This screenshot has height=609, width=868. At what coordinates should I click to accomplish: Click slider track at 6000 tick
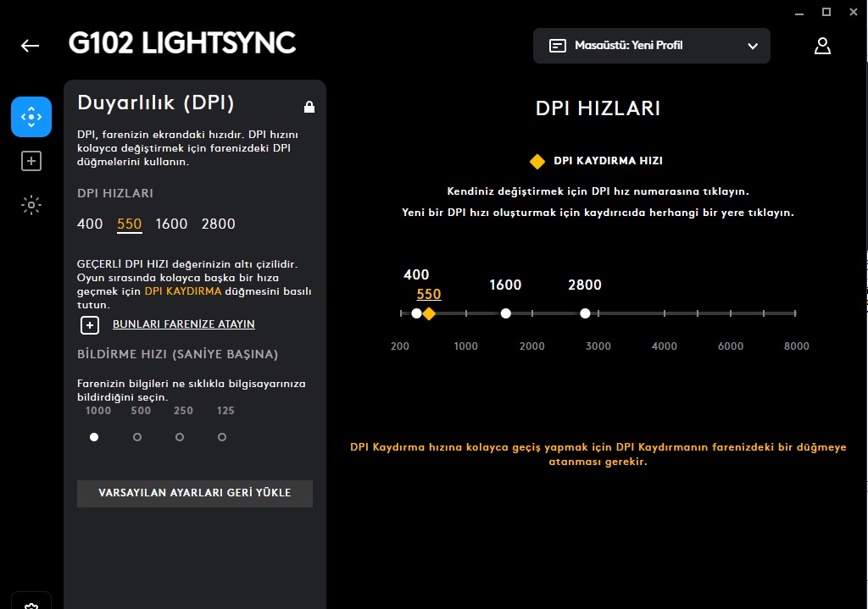tap(731, 313)
